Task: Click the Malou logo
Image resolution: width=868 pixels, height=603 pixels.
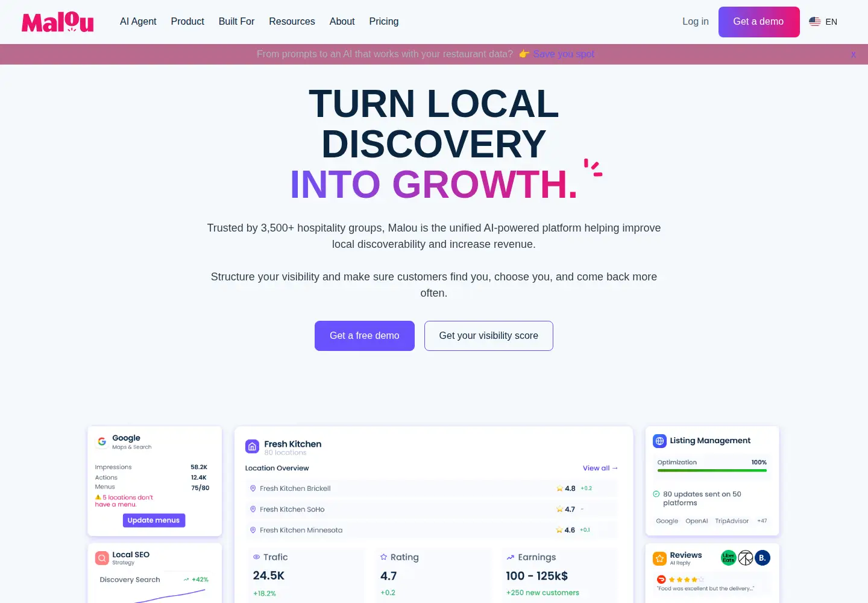Action: tap(58, 22)
